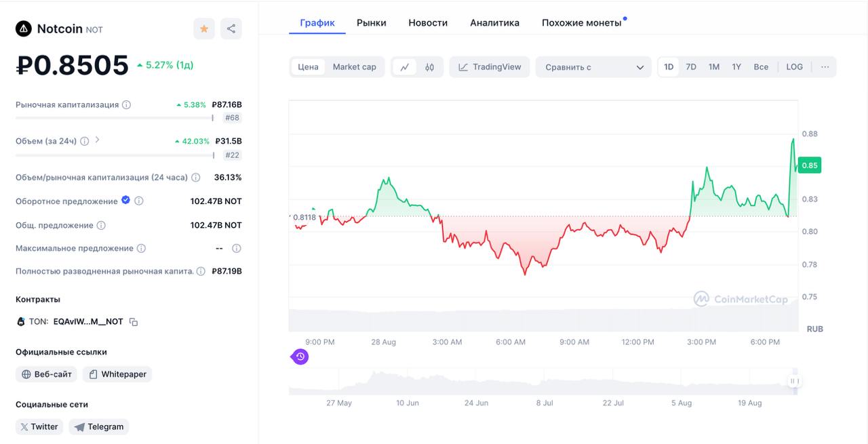Open the Сравнить с dropdown
868x444 pixels.
[x=593, y=67]
